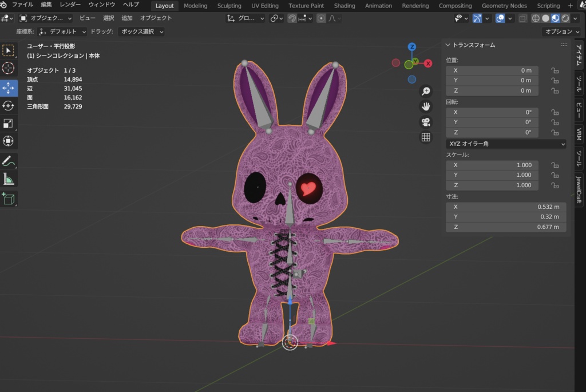Choose the Annotate pencil tool

[x=9, y=161]
